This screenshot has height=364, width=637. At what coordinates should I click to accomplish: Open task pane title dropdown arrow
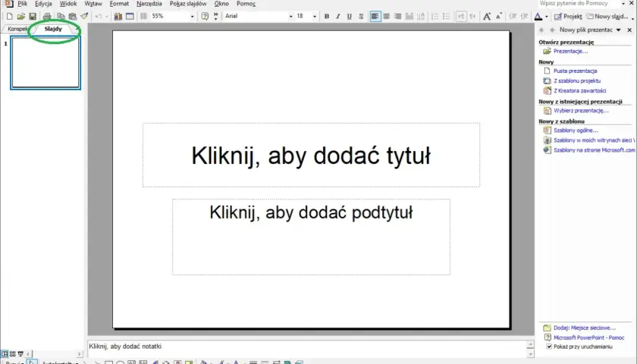pyautogui.click(x=618, y=30)
